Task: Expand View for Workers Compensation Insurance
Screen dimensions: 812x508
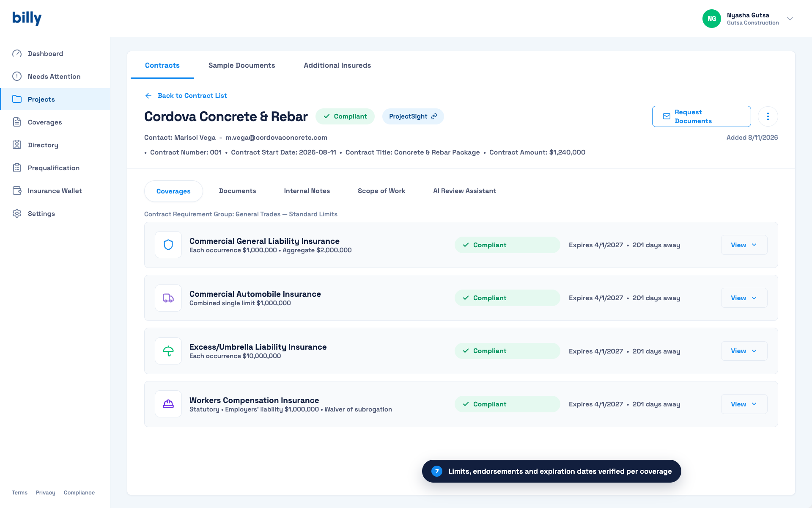Action: [744, 404]
